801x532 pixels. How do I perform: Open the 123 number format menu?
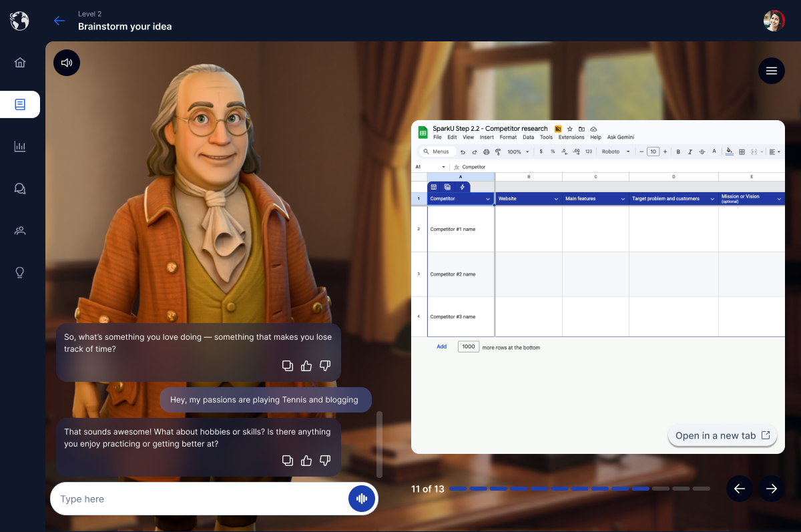click(589, 152)
